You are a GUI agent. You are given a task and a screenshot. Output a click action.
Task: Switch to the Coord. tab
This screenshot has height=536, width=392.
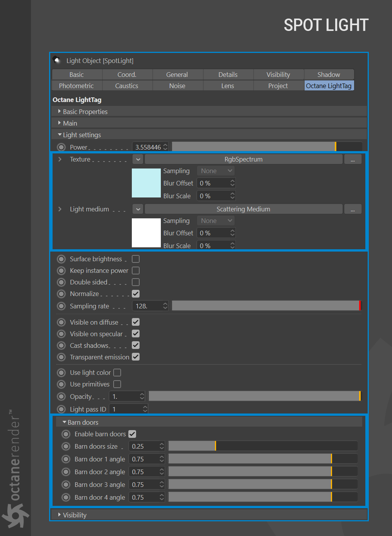[127, 75]
